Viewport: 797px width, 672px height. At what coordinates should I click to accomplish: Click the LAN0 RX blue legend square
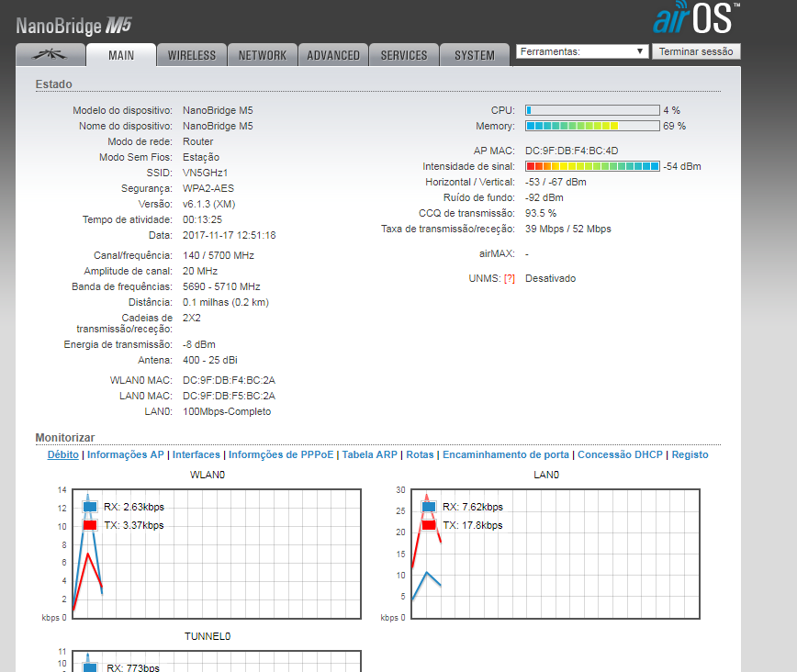click(429, 507)
